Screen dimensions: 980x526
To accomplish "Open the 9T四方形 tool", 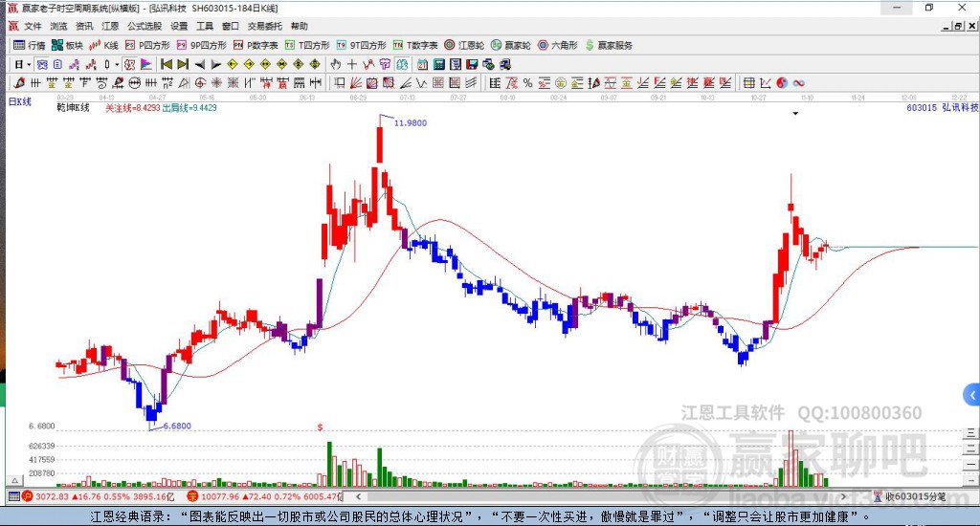I will point(361,45).
